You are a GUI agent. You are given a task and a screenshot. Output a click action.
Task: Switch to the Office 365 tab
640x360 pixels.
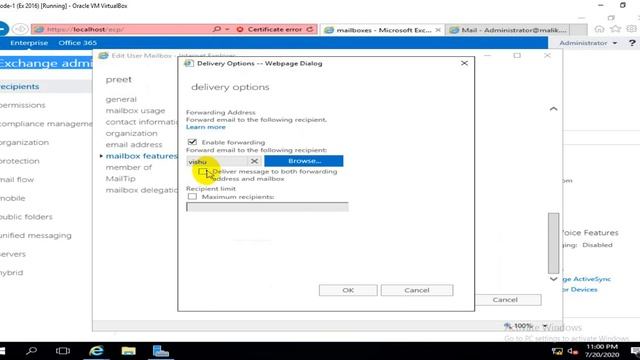(78, 43)
